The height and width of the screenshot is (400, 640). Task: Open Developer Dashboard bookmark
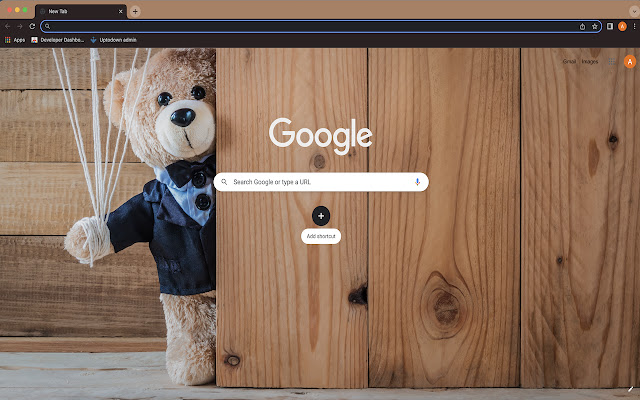[x=58, y=40]
